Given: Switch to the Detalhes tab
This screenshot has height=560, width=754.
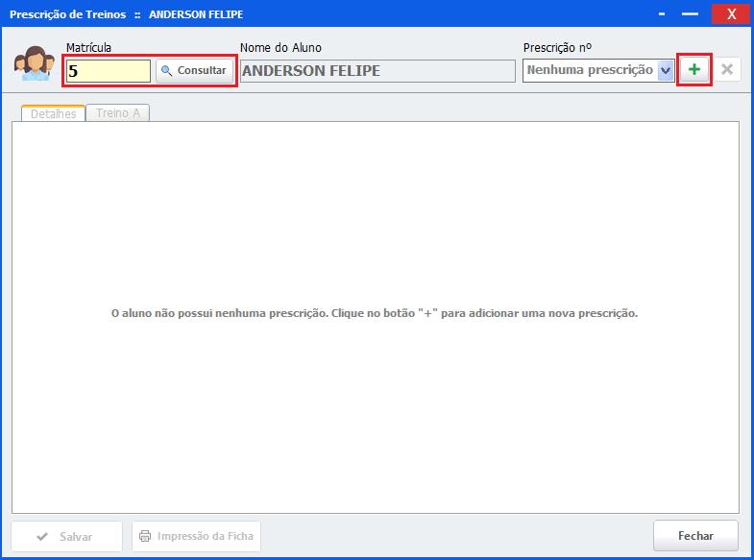Looking at the screenshot, I should (54, 113).
